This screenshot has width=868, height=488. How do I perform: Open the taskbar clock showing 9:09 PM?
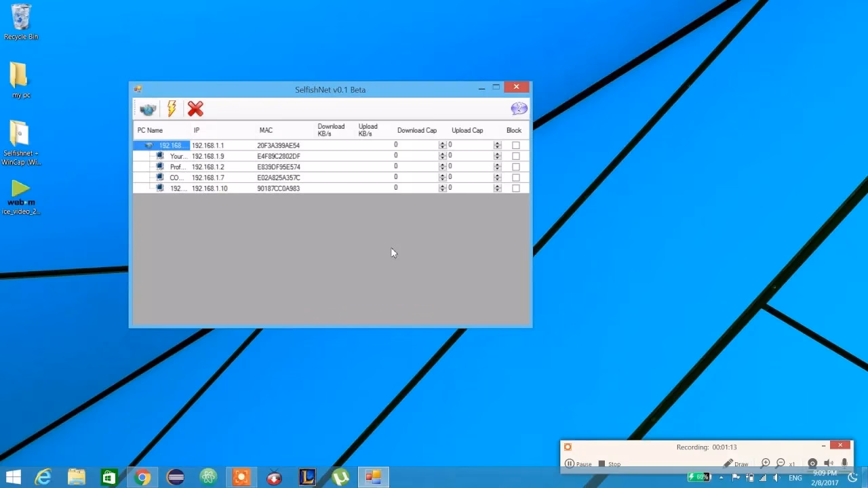click(825, 478)
